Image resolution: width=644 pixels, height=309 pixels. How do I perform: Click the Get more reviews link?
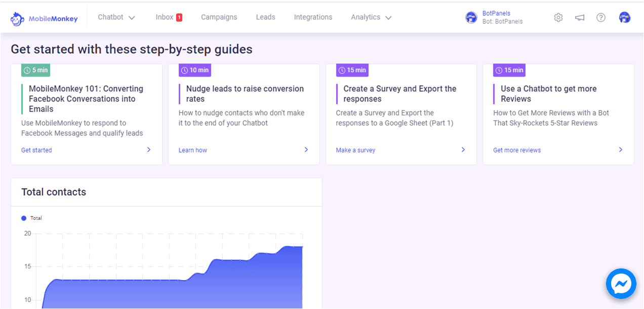coord(517,150)
